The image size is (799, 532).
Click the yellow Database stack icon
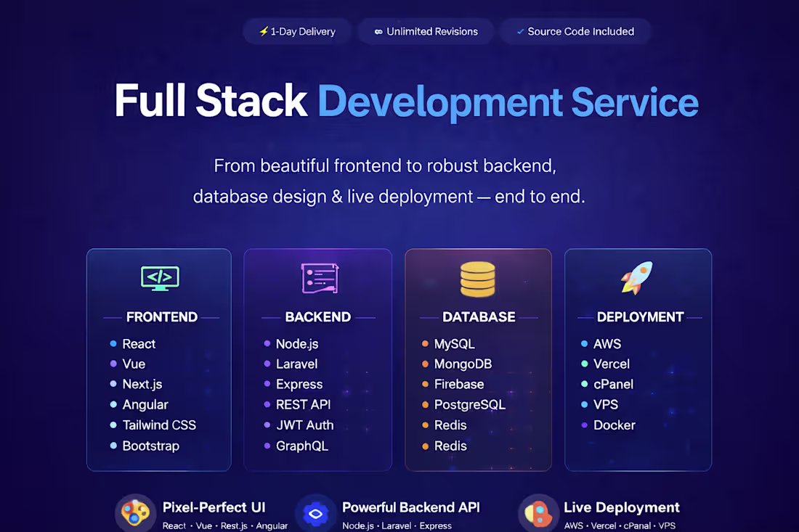477,279
